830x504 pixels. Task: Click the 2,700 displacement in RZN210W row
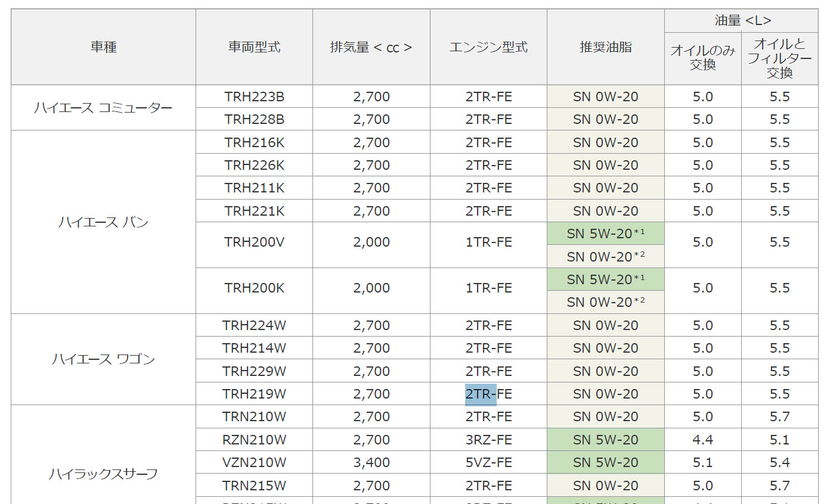tap(371, 440)
